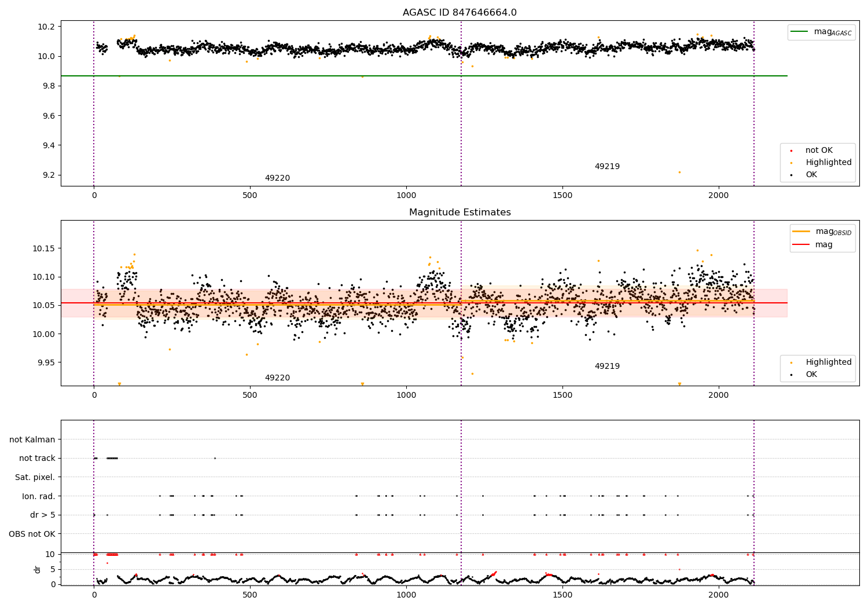
Task: Click the lone 'not track' point near x=390
Action: pyautogui.click(x=215, y=458)
